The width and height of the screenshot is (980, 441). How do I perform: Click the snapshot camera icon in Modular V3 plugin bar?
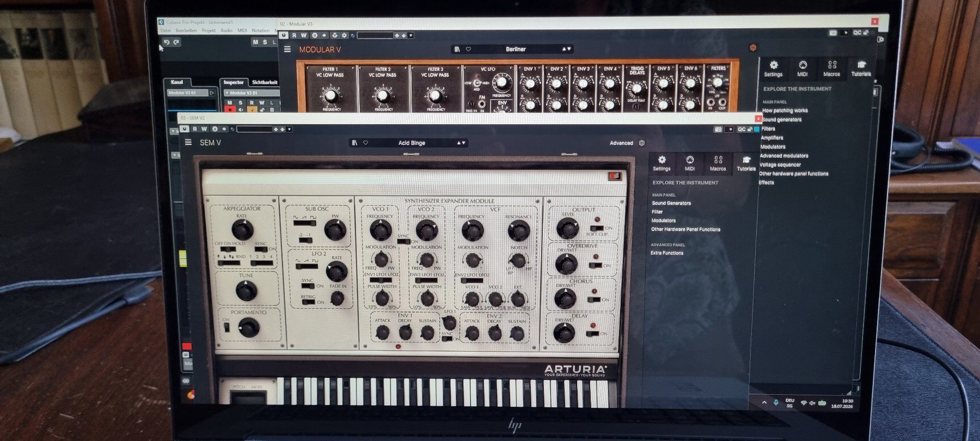pyautogui.click(x=833, y=33)
